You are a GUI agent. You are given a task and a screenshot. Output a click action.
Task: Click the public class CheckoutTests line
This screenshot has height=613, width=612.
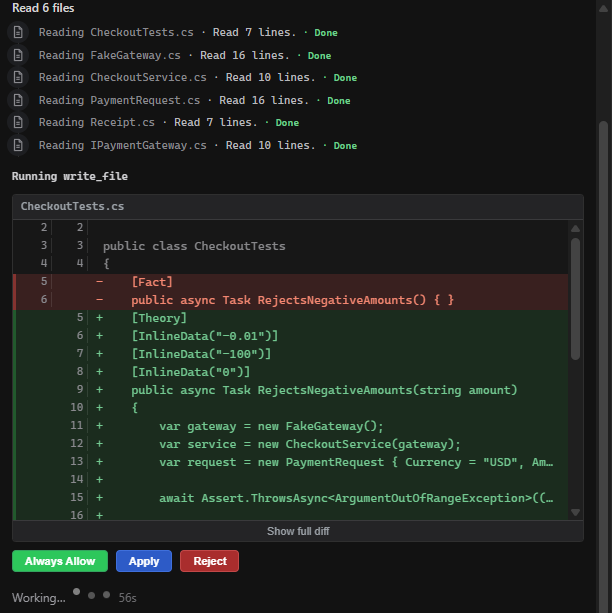(290, 246)
